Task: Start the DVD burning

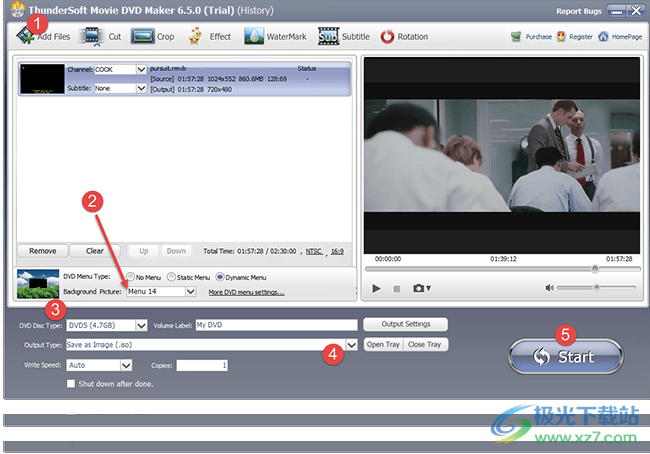Action: point(565,357)
